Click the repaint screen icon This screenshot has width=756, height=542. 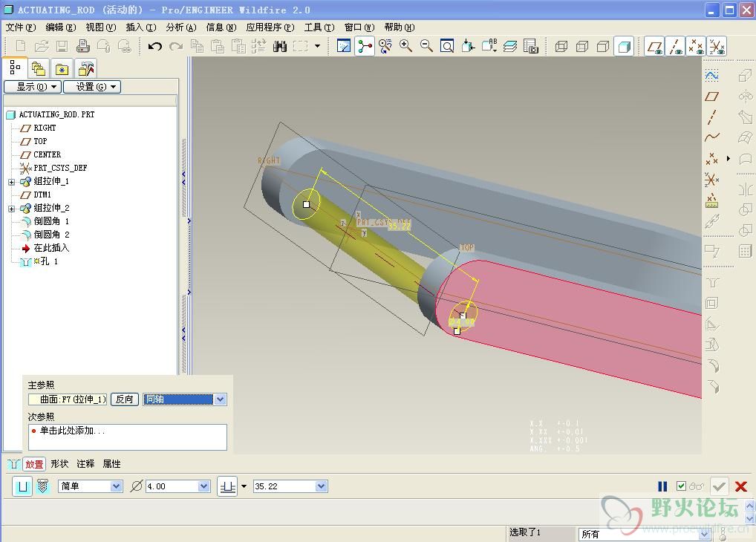tap(344, 46)
